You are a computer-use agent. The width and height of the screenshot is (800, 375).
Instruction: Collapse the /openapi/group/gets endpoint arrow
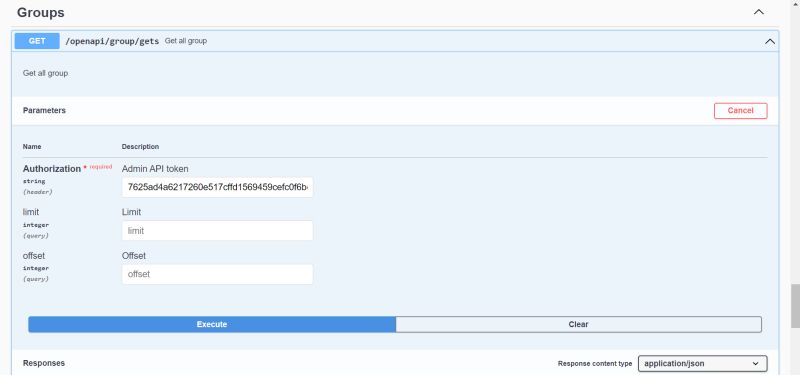pyautogui.click(x=770, y=41)
